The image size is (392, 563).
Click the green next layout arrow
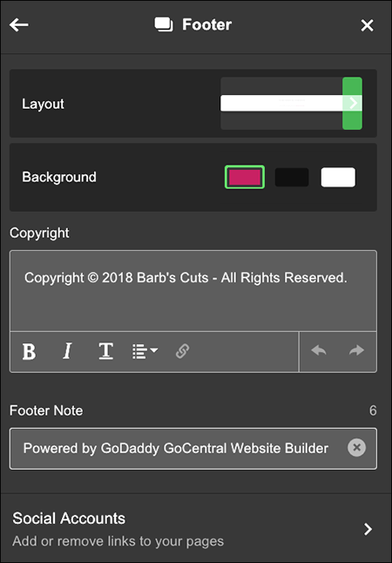pyautogui.click(x=352, y=103)
